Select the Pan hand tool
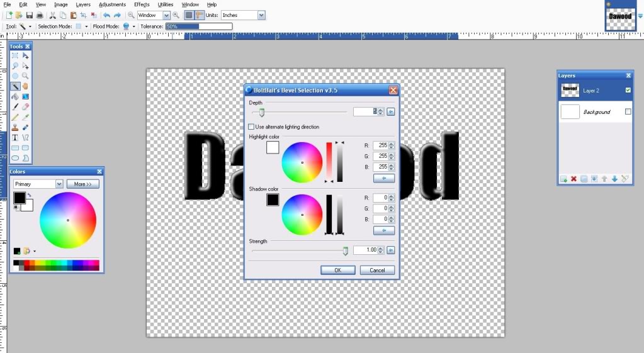644x353 pixels. point(25,86)
